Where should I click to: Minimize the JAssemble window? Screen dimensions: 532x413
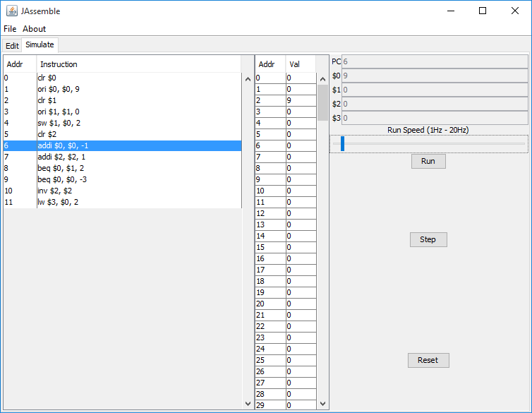451,11
